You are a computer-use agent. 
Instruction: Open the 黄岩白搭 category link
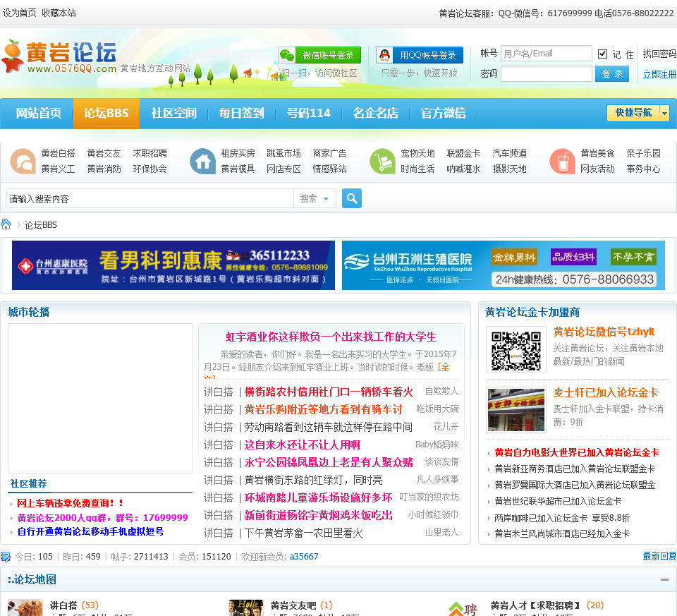59,153
